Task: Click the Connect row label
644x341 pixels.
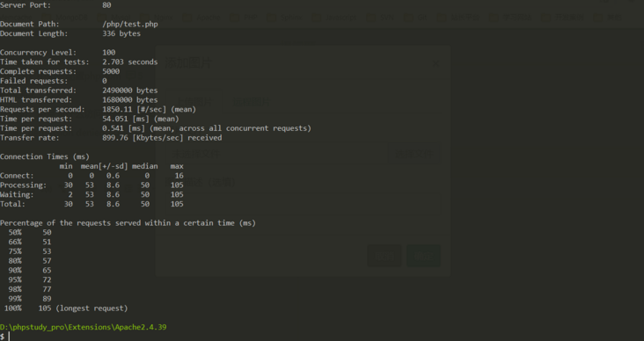Action: 17,175
